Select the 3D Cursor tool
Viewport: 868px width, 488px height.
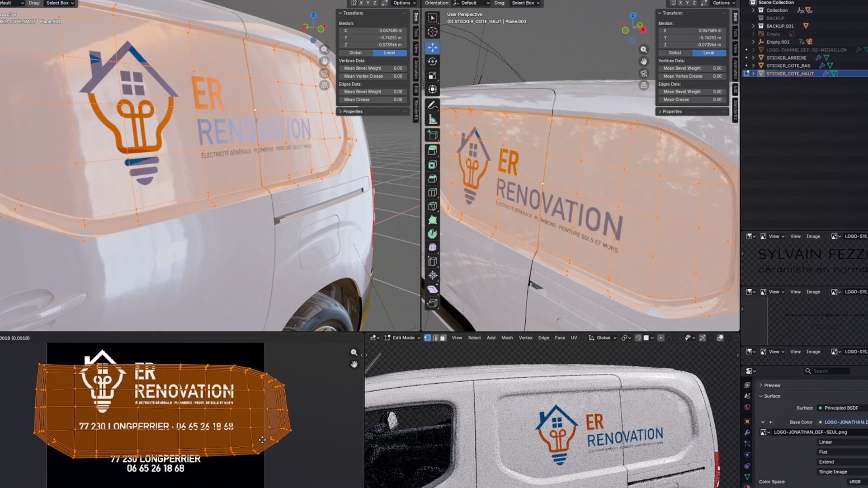tap(433, 32)
